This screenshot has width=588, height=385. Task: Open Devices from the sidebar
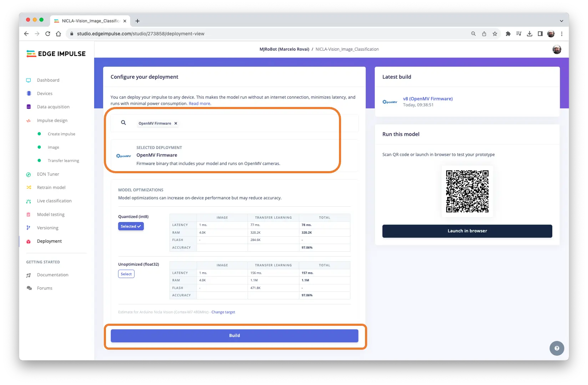coord(45,93)
